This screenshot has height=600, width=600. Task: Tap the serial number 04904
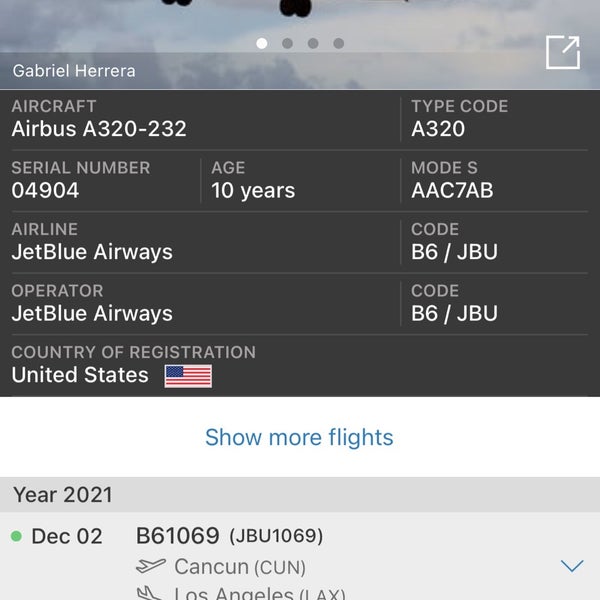(x=45, y=190)
